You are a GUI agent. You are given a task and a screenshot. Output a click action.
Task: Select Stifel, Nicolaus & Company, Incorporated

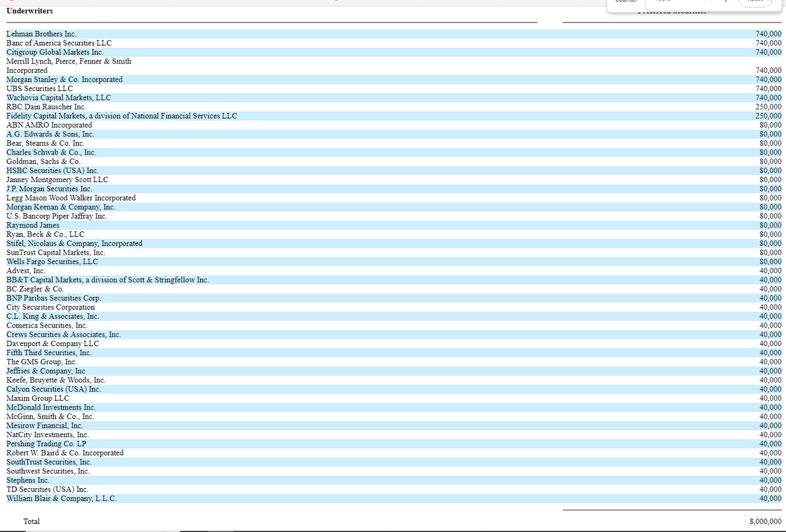74,244
